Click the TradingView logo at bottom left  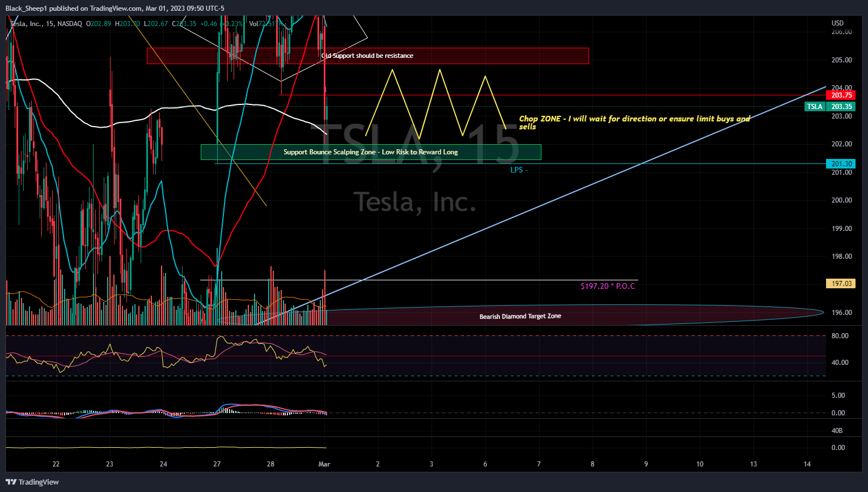[32, 482]
